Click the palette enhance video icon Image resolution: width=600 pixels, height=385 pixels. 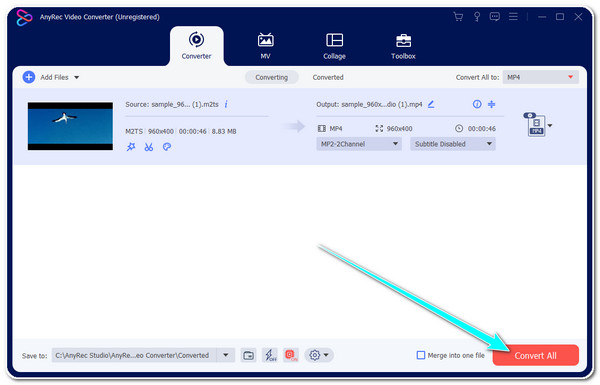[x=166, y=147]
